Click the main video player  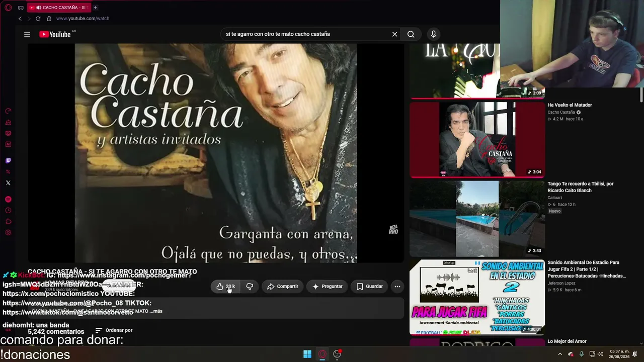point(216,153)
